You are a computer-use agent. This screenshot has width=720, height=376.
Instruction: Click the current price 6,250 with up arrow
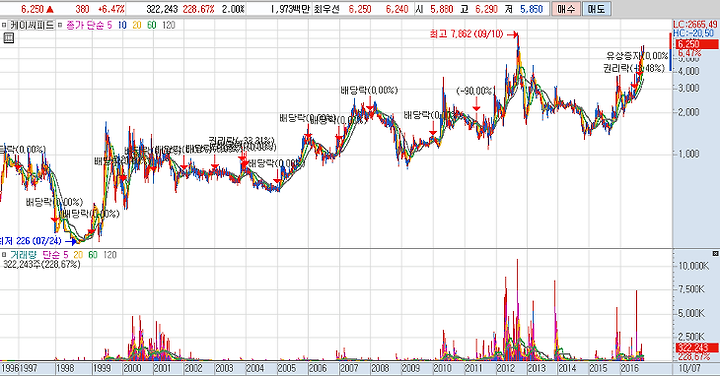point(37,9)
